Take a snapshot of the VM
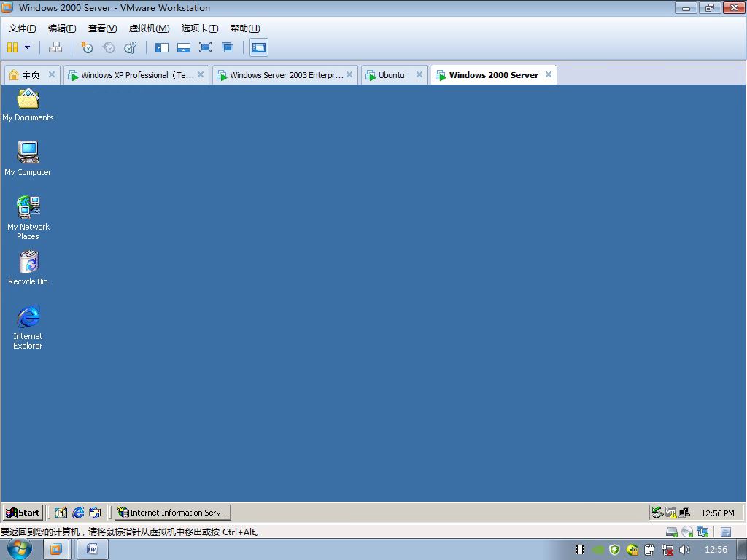The height and width of the screenshot is (560, 747). click(x=87, y=47)
